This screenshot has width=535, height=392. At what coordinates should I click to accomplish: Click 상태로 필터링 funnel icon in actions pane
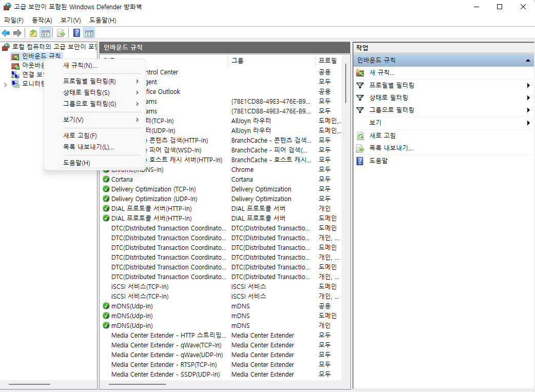click(360, 97)
